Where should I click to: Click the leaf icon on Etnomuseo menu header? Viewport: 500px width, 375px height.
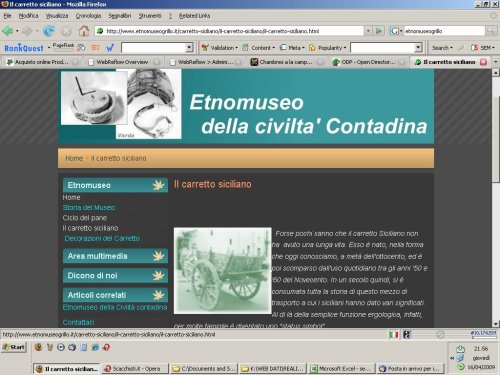158,185
